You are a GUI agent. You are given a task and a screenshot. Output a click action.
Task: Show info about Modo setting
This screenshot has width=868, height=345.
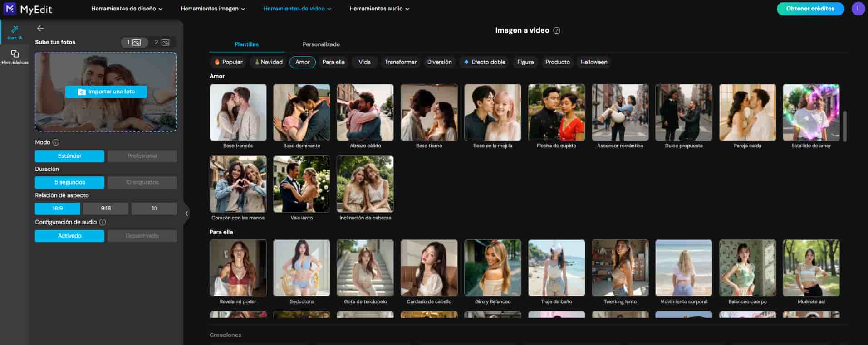click(56, 142)
